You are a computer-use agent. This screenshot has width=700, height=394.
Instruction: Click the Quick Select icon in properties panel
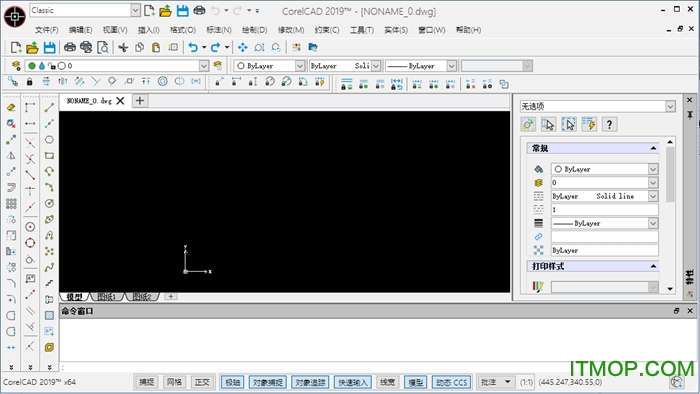click(589, 124)
